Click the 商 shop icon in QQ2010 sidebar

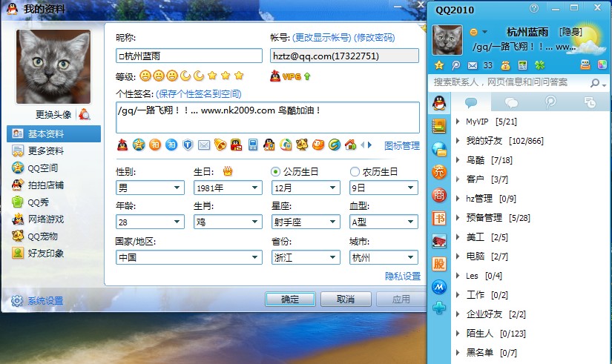click(x=439, y=195)
